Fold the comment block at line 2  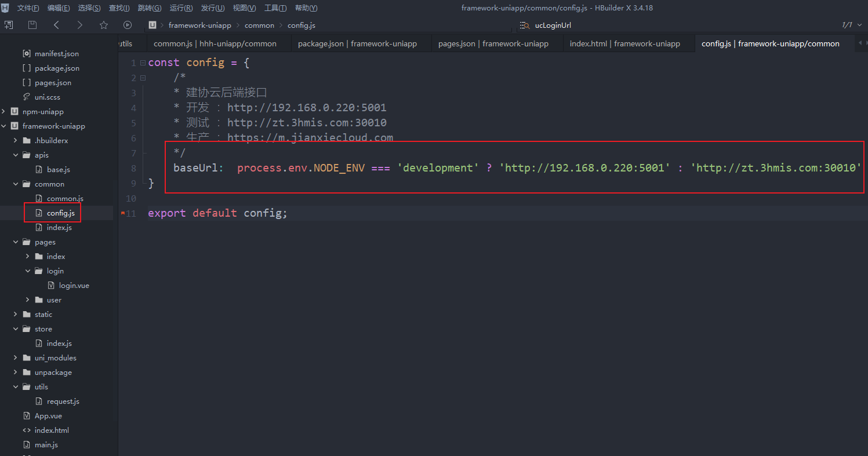[x=143, y=78]
